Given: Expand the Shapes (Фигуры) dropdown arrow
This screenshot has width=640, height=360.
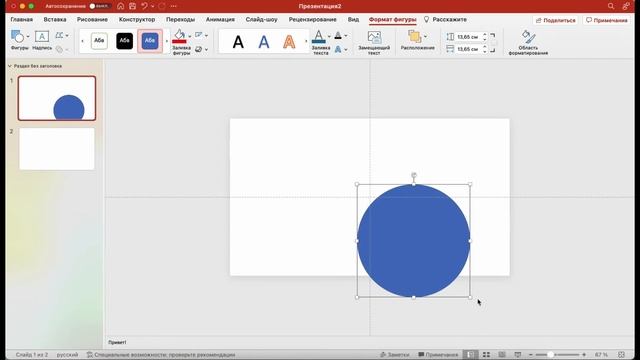Looking at the screenshot, I should tap(28, 36).
